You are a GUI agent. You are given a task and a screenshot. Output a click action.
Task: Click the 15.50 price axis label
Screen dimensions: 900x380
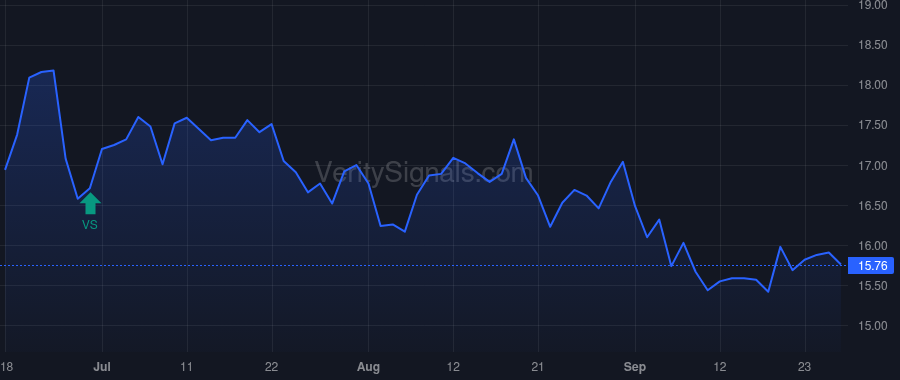872,286
